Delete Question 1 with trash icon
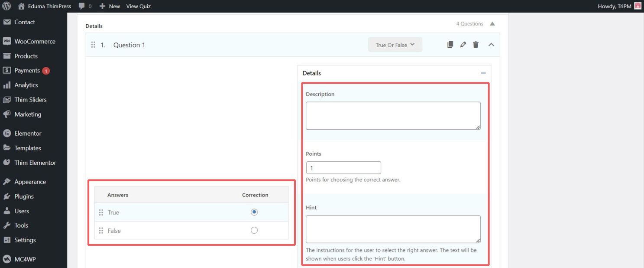This screenshot has width=644, height=268. pyautogui.click(x=476, y=45)
